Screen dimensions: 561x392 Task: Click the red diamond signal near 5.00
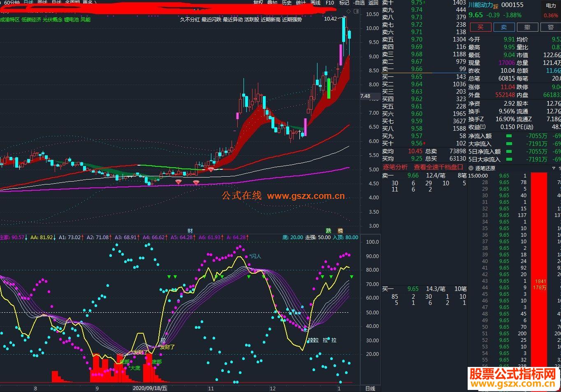[x=211, y=169]
